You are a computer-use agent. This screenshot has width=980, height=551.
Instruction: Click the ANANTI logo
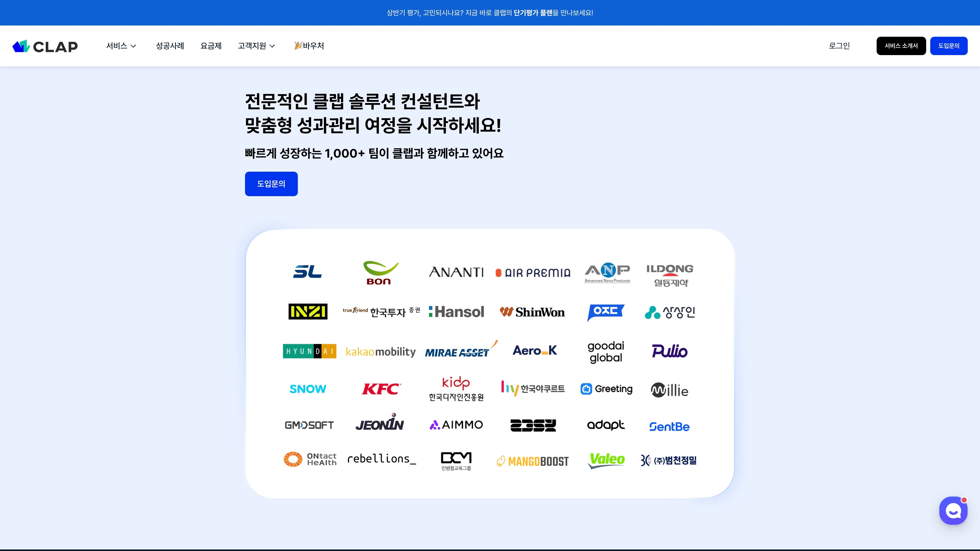pos(456,272)
